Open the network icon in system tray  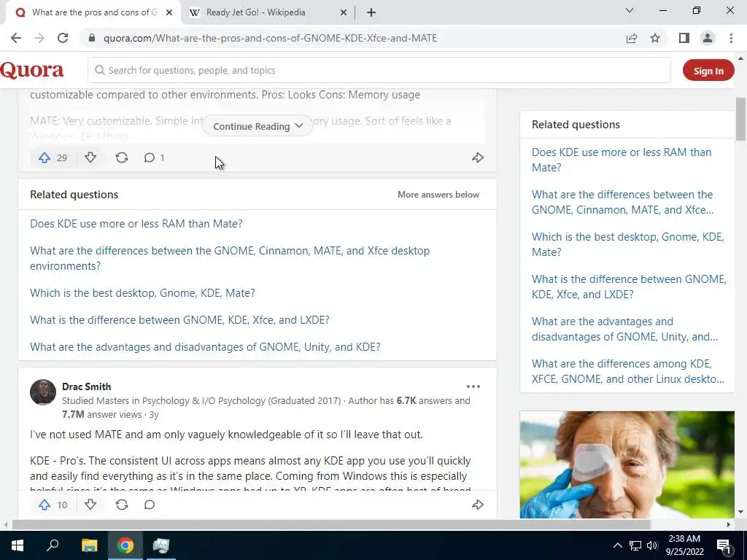635,545
